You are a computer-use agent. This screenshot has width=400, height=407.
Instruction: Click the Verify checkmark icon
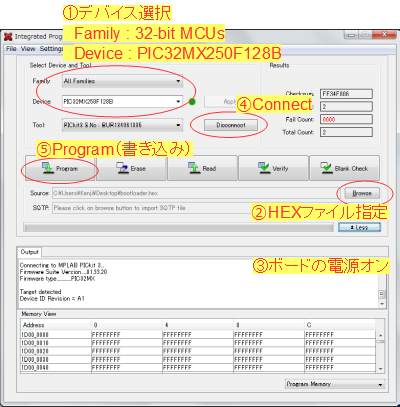pos(264,168)
